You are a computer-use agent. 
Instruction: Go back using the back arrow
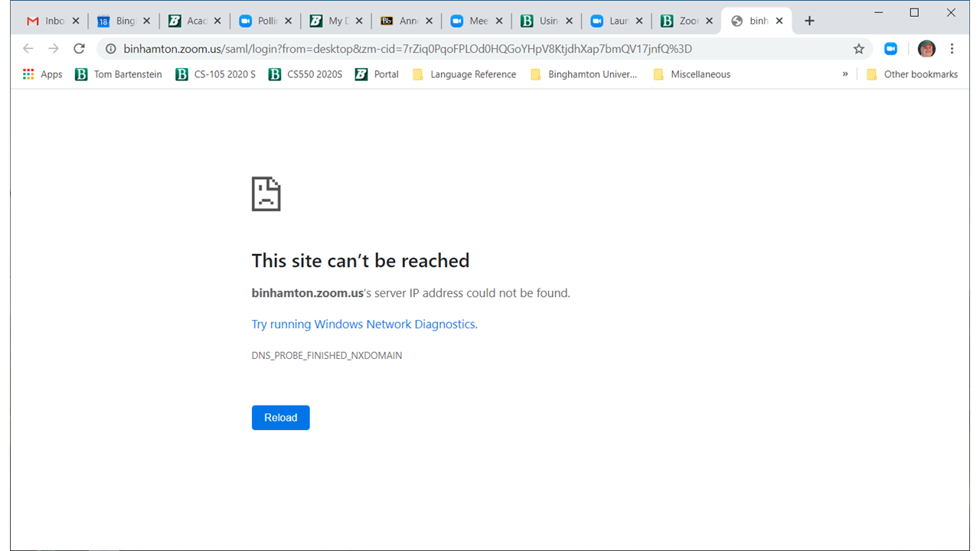[28, 49]
